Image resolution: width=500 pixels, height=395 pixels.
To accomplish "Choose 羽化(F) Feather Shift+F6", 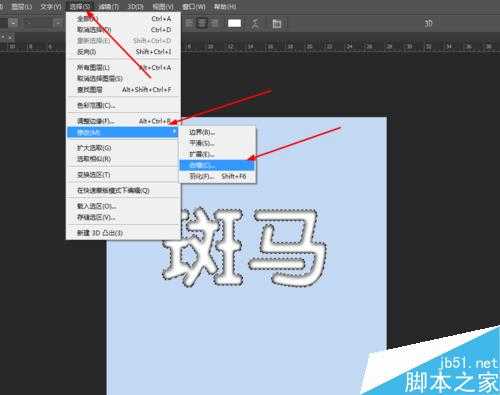I will coord(217,176).
